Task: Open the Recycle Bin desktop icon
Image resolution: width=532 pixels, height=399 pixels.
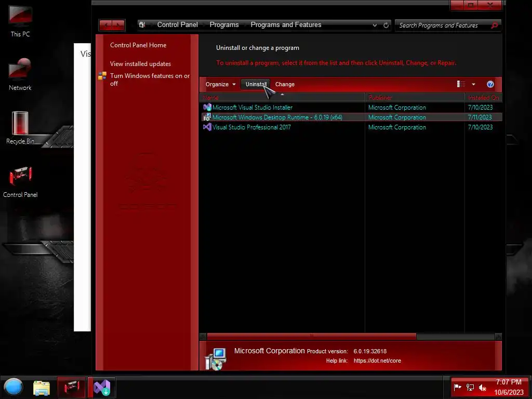Action: tap(20, 128)
